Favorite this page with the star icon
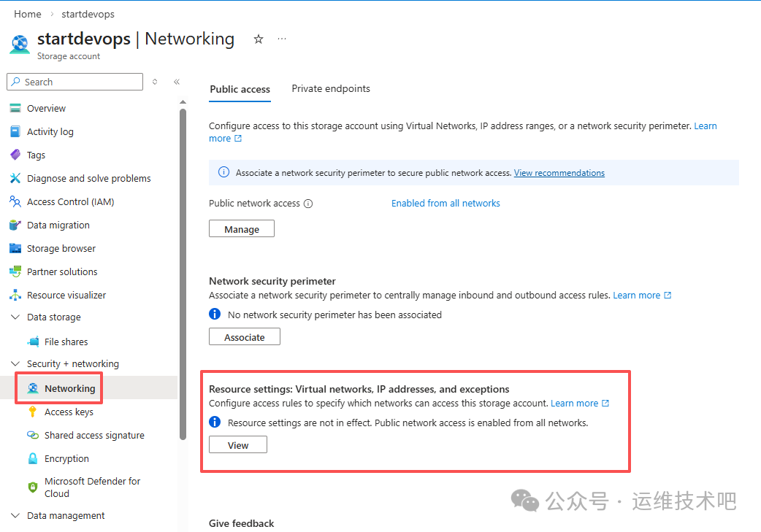761x532 pixels. (x=259, y=39)
